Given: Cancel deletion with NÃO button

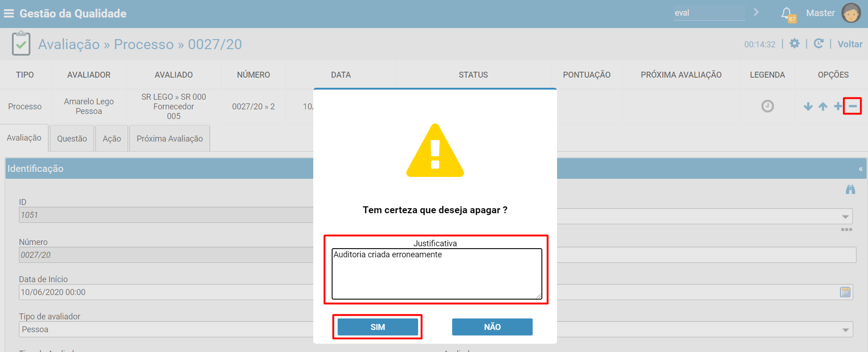Looking at the screenshot, I should pyautogui.click(x=492, y=327).
